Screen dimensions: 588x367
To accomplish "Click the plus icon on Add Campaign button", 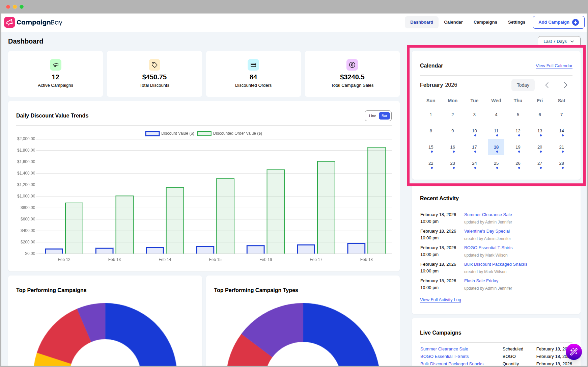I will 576,22.
